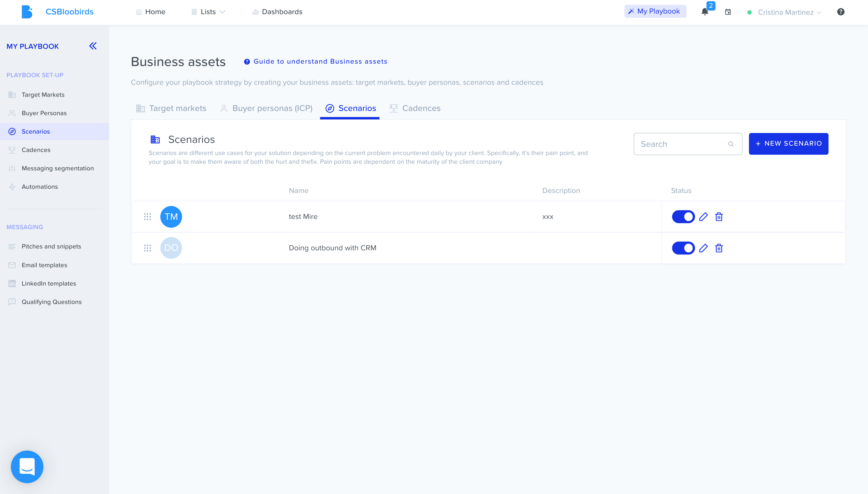The image size is (868, 494).
Task: Click the New Scenario button
Action: pyautogui.click(x=788, y=144)
